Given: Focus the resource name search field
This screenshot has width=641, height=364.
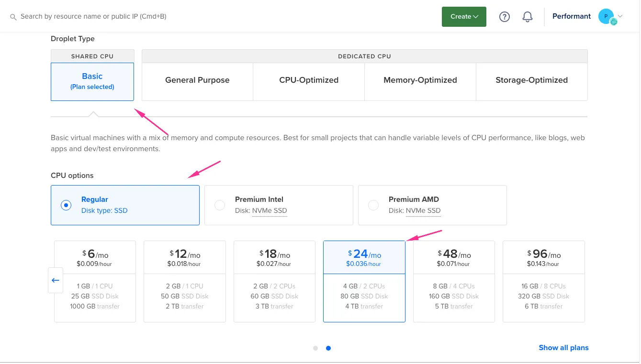Looking at the screenshot, I should pyautogui.click(x=93, y=17).
